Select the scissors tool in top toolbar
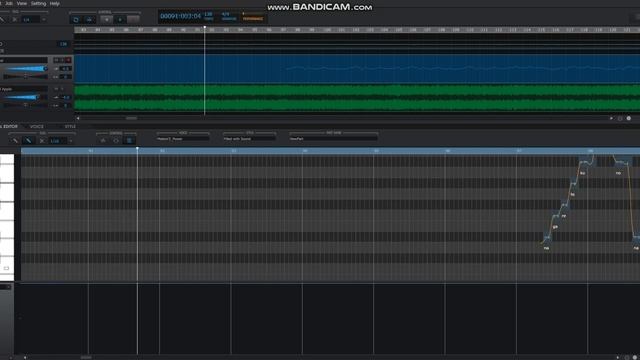Viewport: 640px width, 360px height. click(15, 19)
